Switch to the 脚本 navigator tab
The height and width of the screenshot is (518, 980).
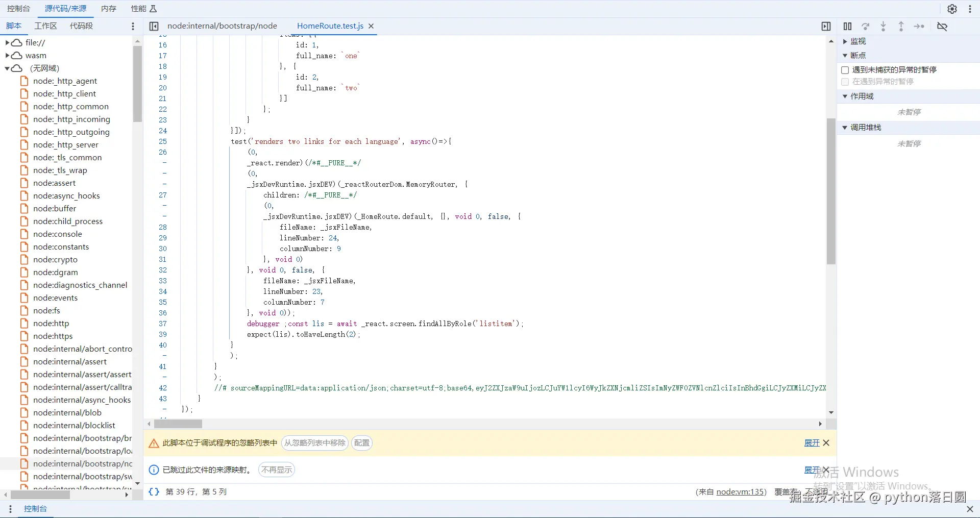(14, 26)
